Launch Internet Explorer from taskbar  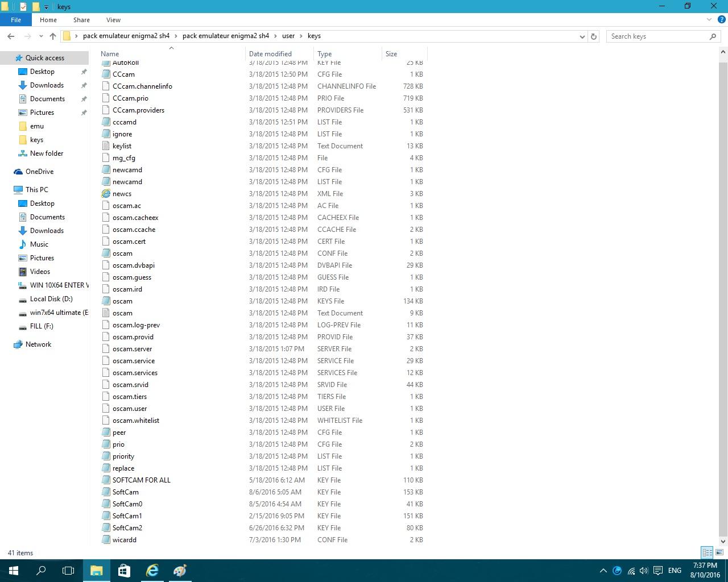(x=152, y=571)
